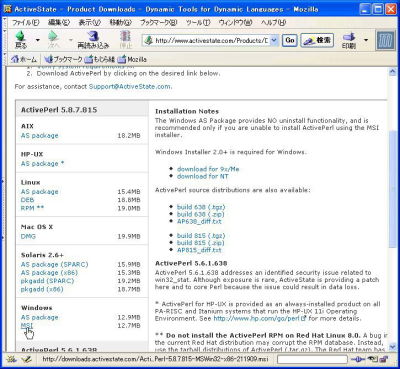400x369 pixels.
Task: Click the Navigator icon in status bar
Action: coord(12,359)
